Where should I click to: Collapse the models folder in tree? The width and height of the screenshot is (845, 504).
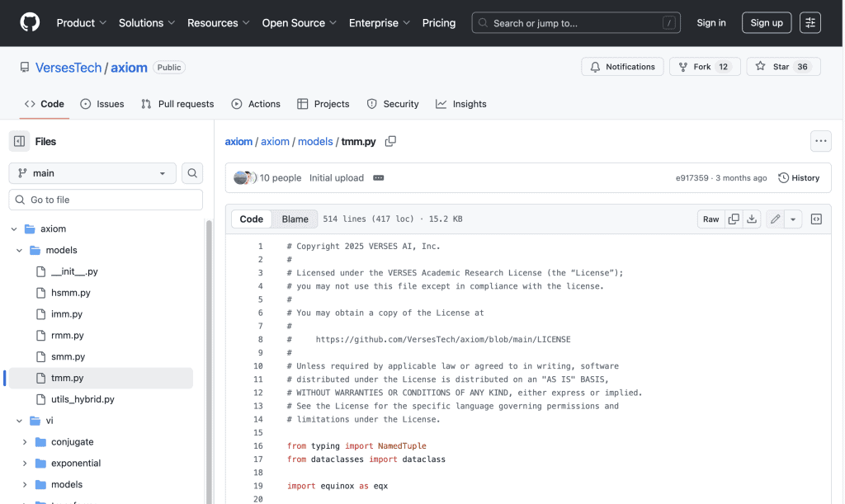pos(20,250)
